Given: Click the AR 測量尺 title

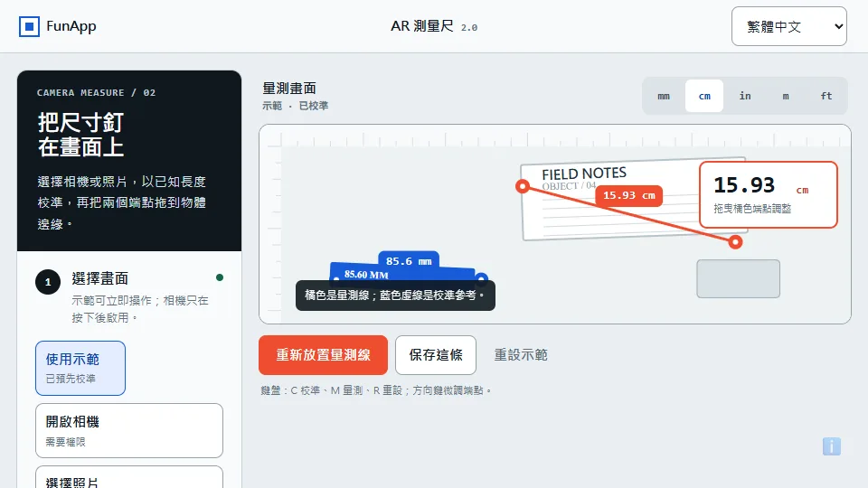Looking at the screenshot, I should (422, 26).
